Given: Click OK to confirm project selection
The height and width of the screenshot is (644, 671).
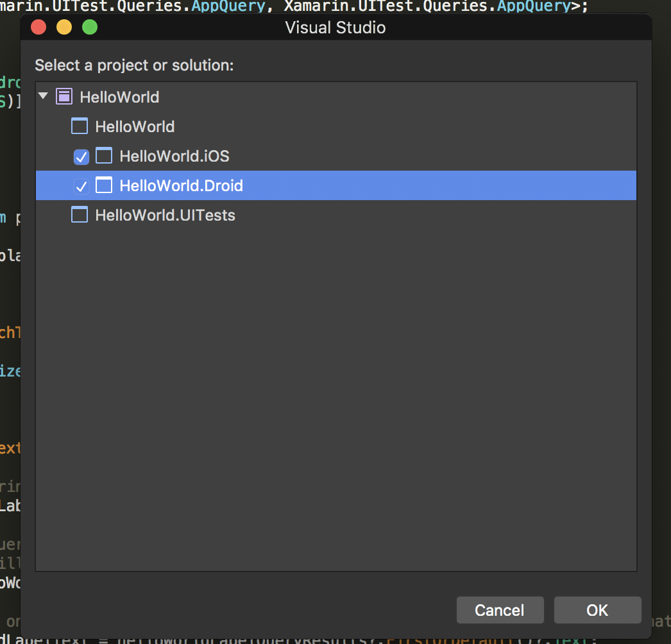Looking at the screenshot, I should (597, 610).
